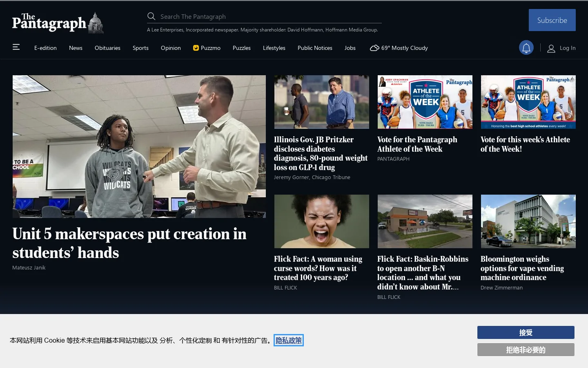Read the Pritzker diabetes diagnosis headline

321,153
